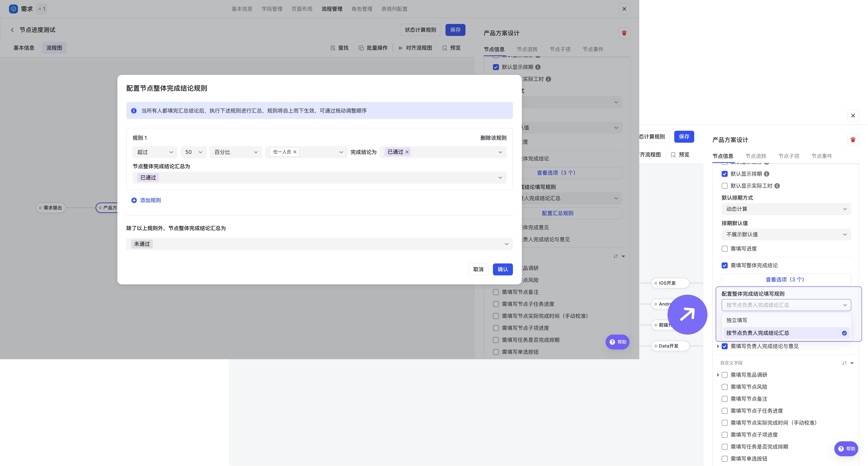Click the 批量操作 icon in the flowchart toolbar
This screenshot has width=868, height=466.
361,48
